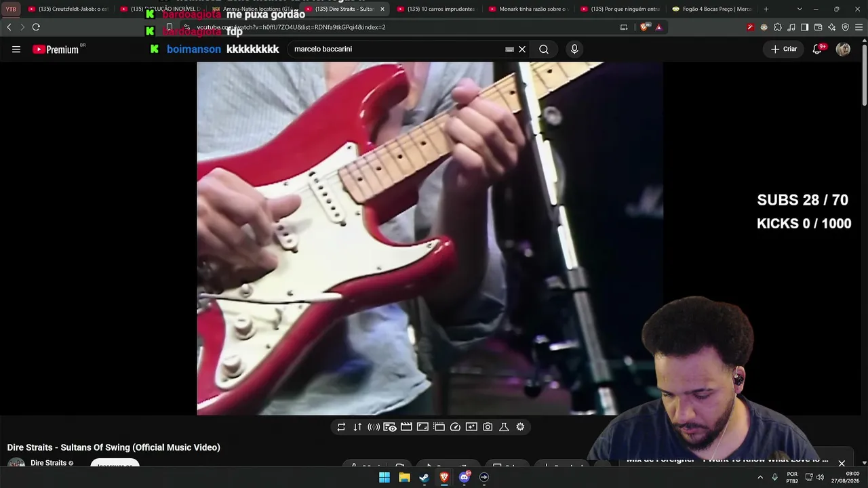
Task: Open Steam from the taskbar
Action: pos(424,477)
